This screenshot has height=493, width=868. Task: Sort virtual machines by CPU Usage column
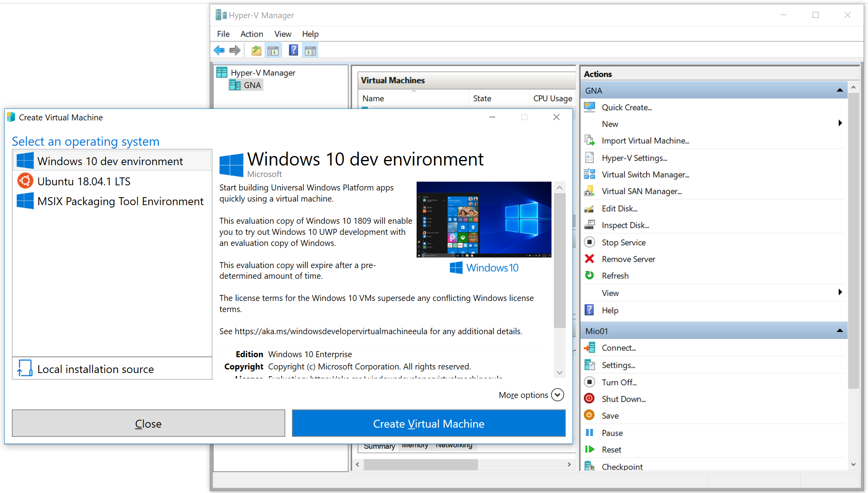[x=552, y=98]
